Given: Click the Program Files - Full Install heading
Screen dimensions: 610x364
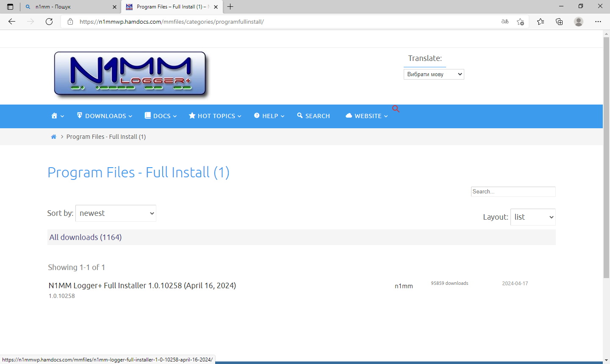Looking at the screenshot, I should pyautogui.click(x=139, y=172).
